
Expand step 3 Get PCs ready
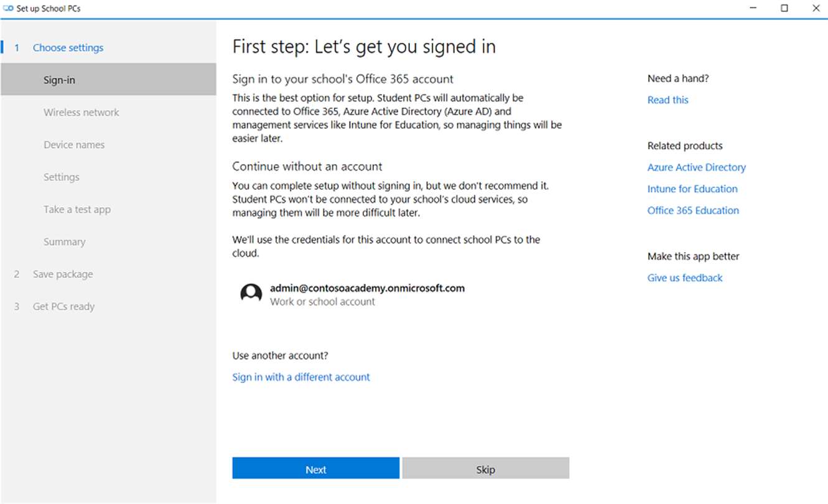[63, 307]
